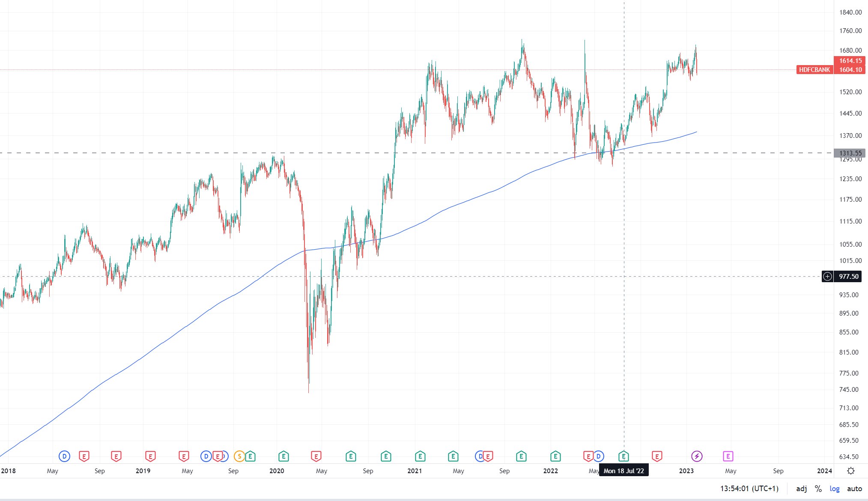Click the green E earnings marker before 2020 label
Image resolution: width=868 pixels, height=501 pixels.
(283, 456)
